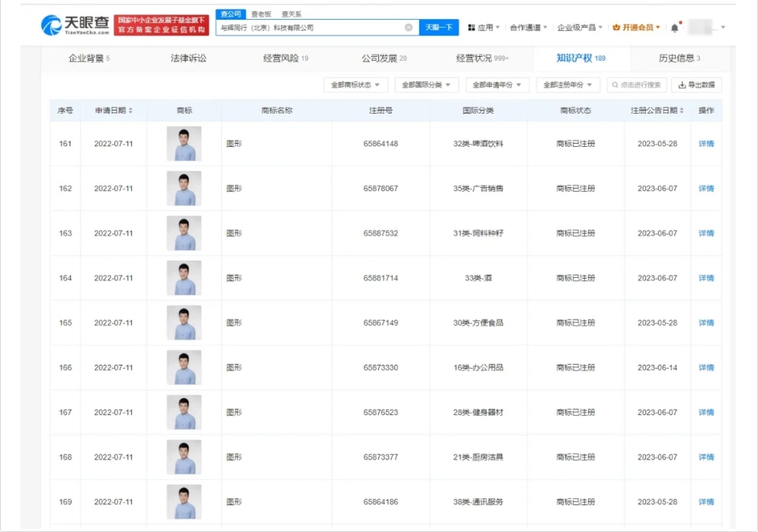Select the 知识产权 tab
The height and width of the screenshot is (532, 758).
580,58
